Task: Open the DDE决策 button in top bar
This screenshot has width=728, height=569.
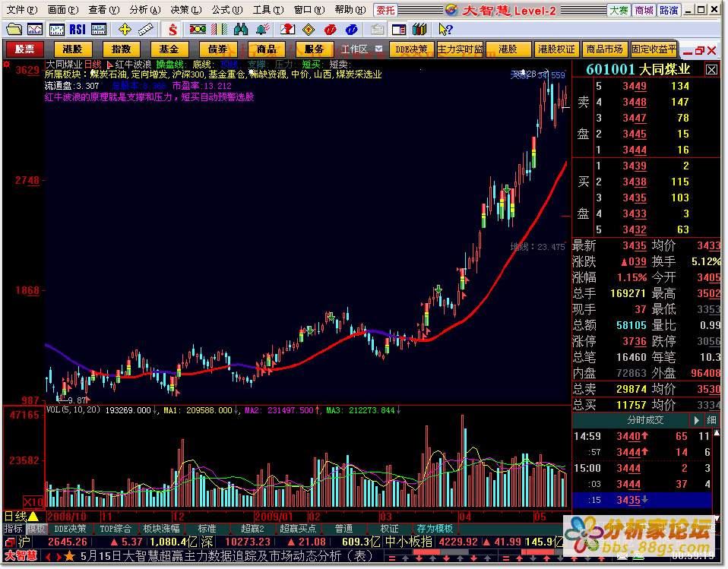Action: 411,49
